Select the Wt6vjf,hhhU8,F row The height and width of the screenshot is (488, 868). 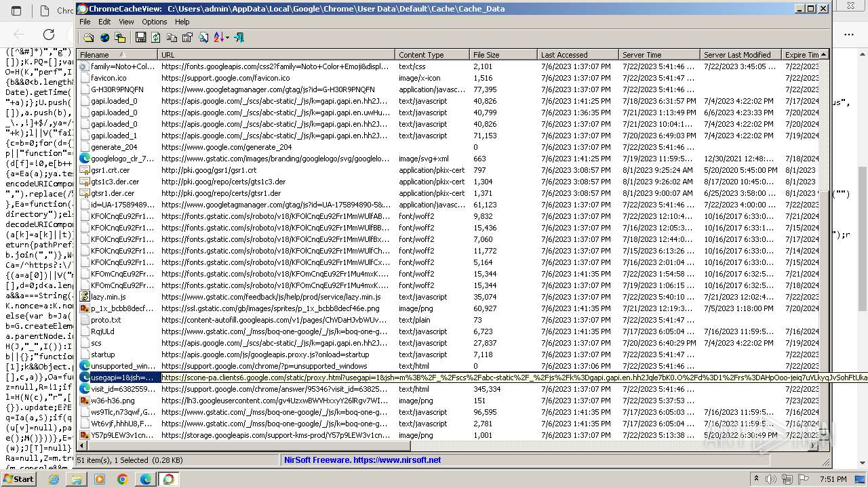(x=448, y=424)
